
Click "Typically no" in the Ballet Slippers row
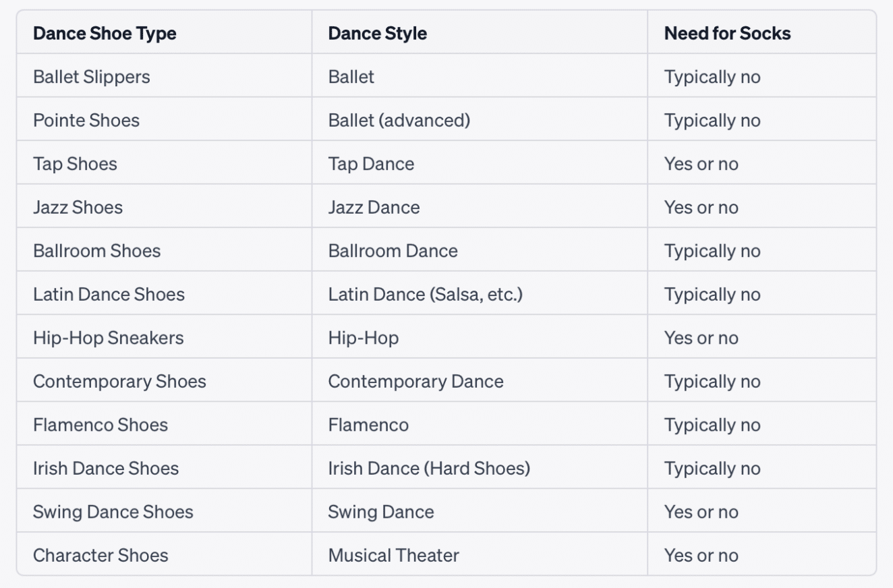click(712, 77)
